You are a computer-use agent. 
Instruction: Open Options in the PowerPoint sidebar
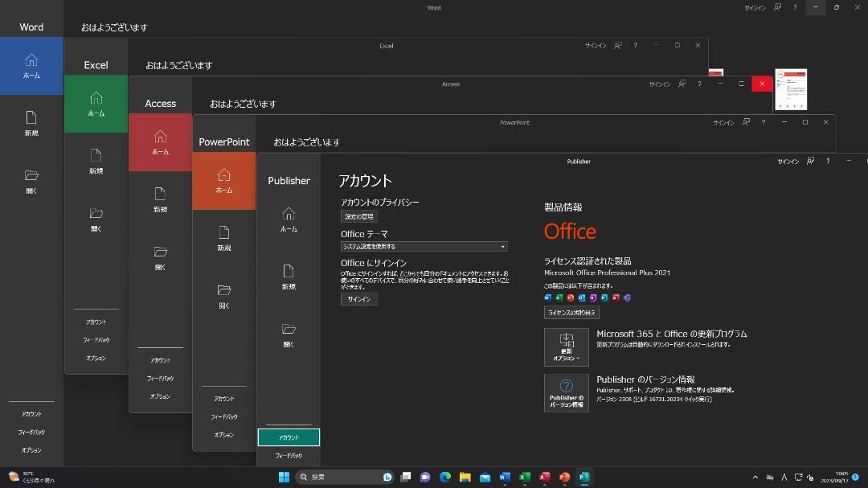tap(224, 436)
